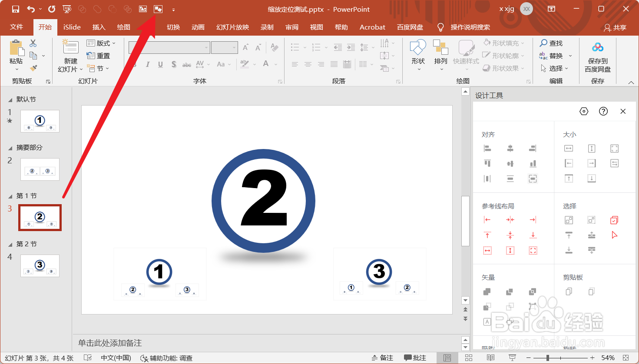The height and width of the screenshot is (364, 639).
Task: Click the equal-height icon under 大小
Action: [592, 149]
